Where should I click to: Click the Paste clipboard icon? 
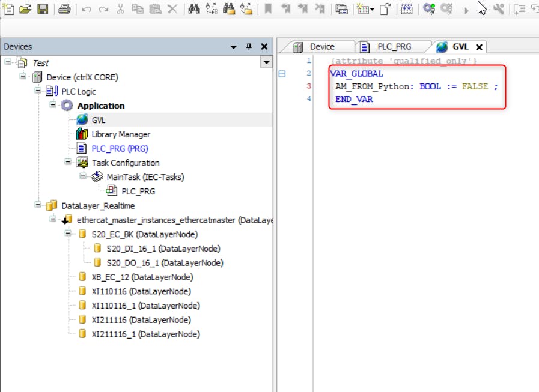(x=155, y=9)
